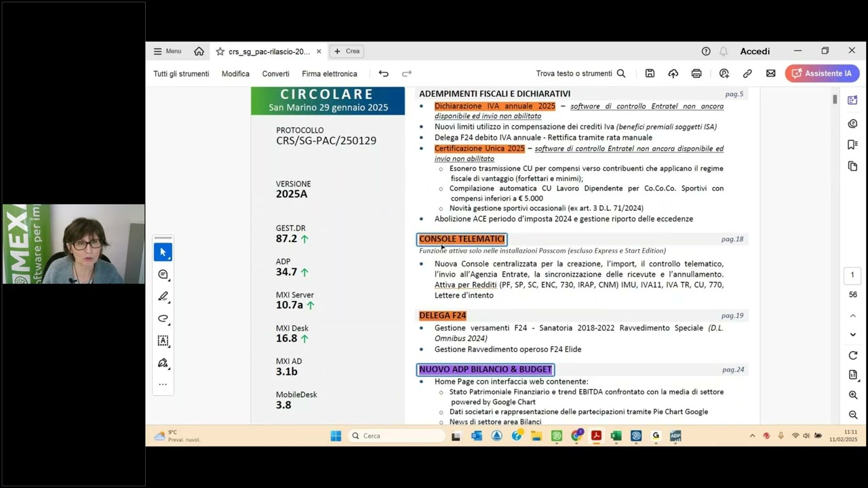The image size is (868, 488).
Task: Open Excel in the taskbar
Action: pyautogui.click(x=616, y=436)
